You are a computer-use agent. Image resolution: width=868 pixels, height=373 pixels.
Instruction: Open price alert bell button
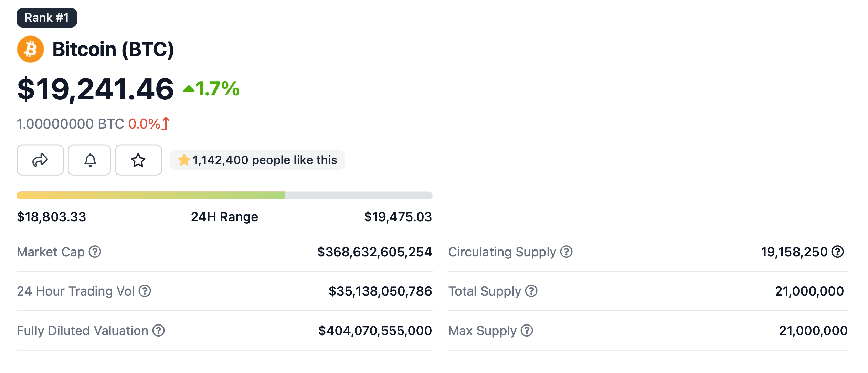[89, 160]
